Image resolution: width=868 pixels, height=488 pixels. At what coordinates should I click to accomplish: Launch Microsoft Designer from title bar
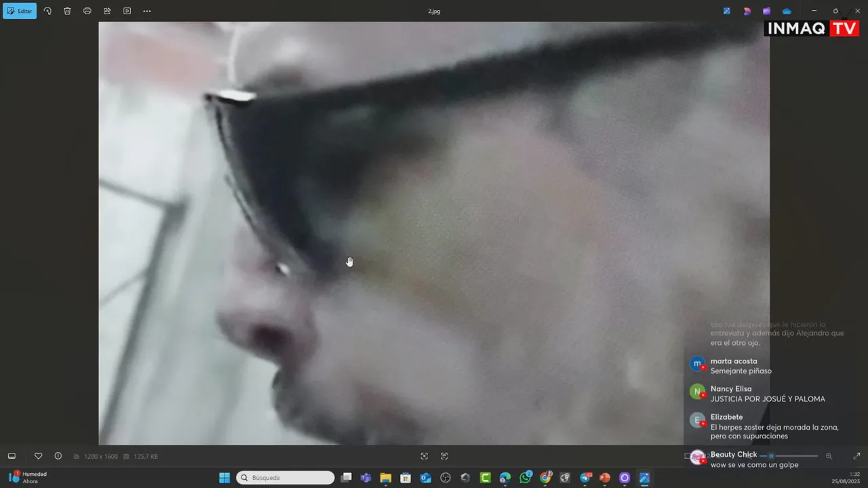point(747,11)
